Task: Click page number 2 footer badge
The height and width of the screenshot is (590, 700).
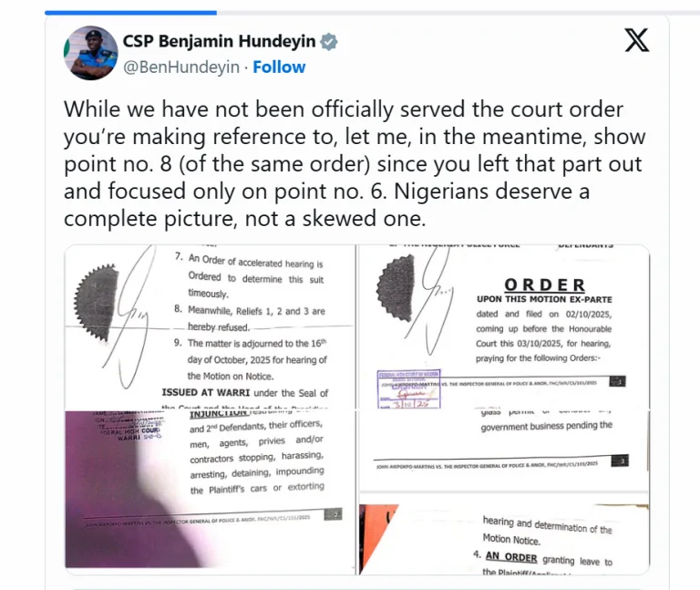Action: (x=333, y=514)
